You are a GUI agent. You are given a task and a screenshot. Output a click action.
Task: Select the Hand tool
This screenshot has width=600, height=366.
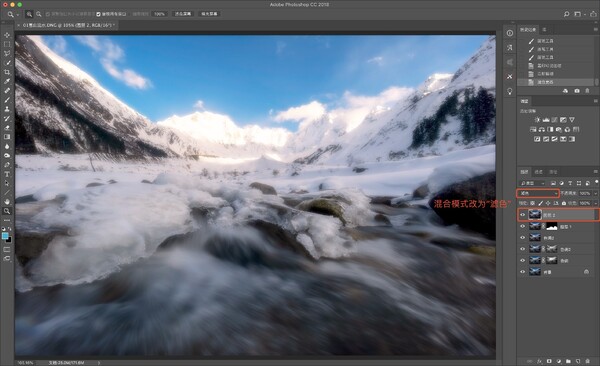click(x=7, y=201)
